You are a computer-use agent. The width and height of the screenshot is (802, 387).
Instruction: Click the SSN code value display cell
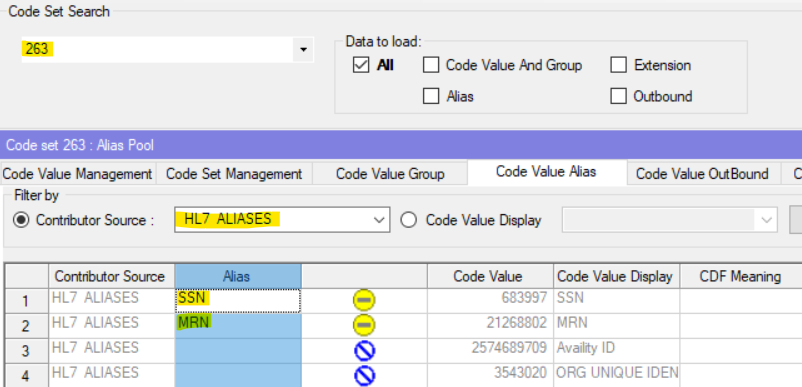click(616, 301)
